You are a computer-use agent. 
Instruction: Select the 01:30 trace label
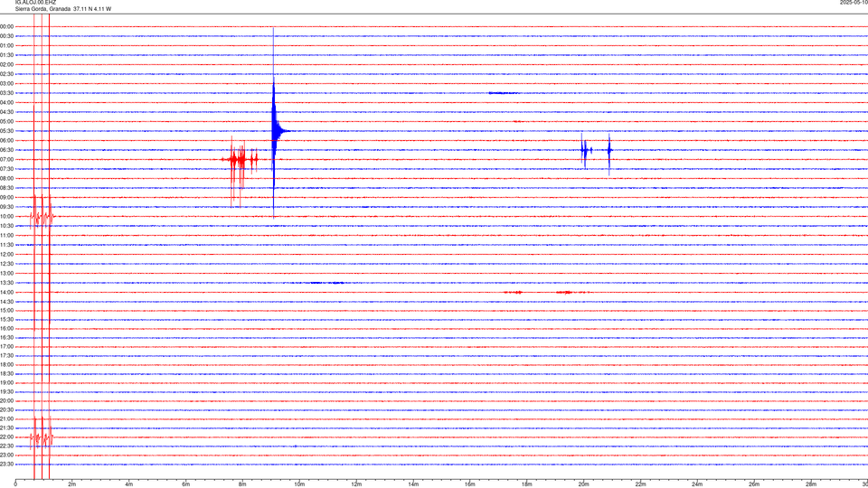click(7, 55)
